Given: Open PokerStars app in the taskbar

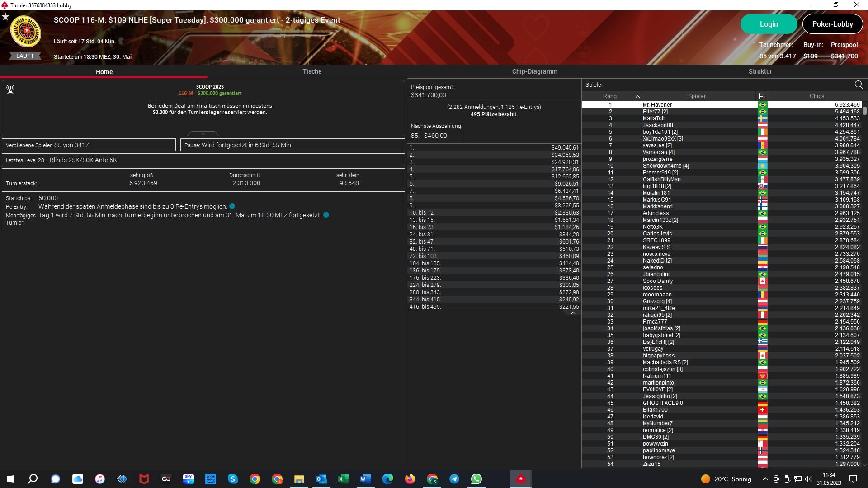Looking at the screenshot, I should point(521,479).
